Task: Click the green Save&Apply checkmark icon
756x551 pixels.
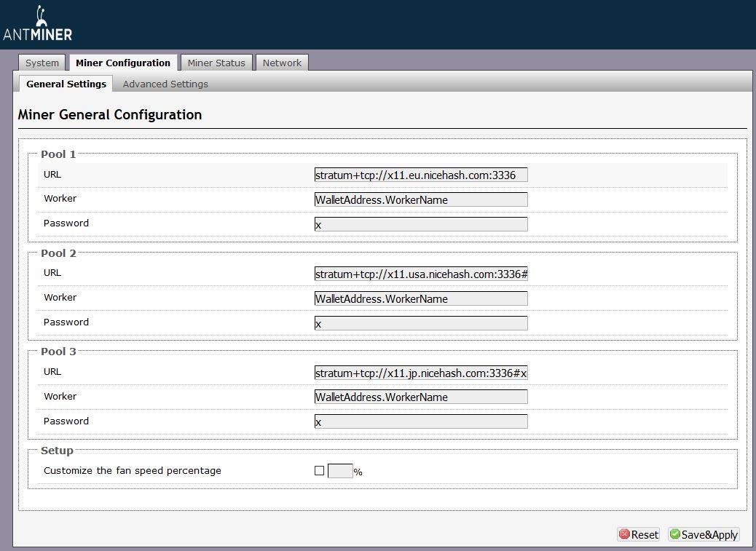Action: [x=674, y=534]
